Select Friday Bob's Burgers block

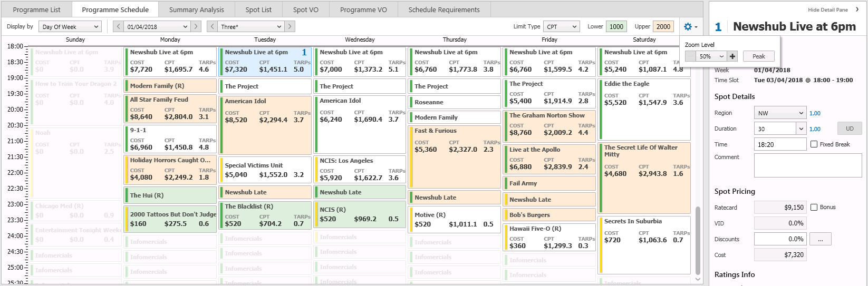click(549, 215)
